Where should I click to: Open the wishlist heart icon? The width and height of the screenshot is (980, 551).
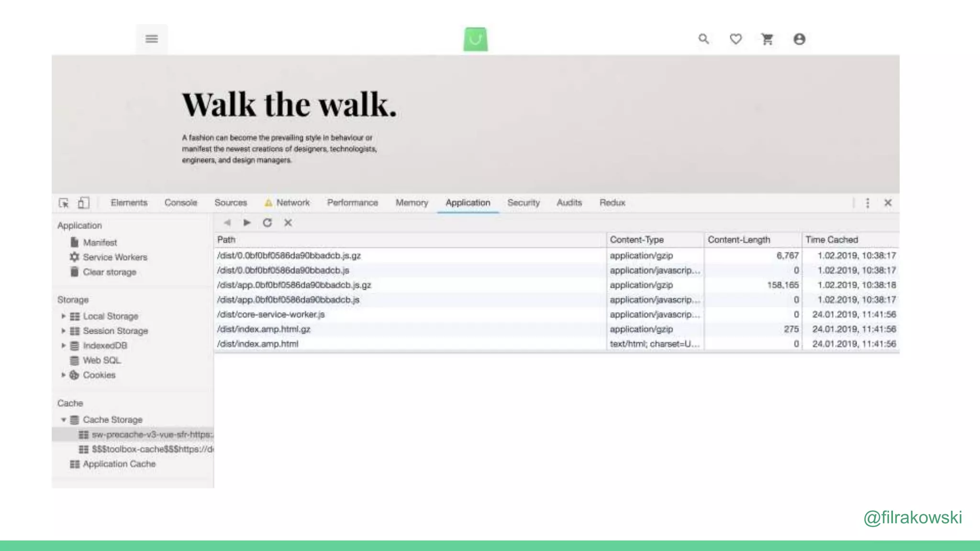[735, 39]
